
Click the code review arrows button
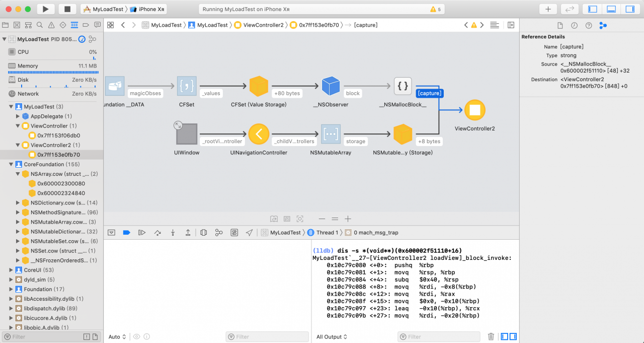pyautogui.click(x=570, y=9)
